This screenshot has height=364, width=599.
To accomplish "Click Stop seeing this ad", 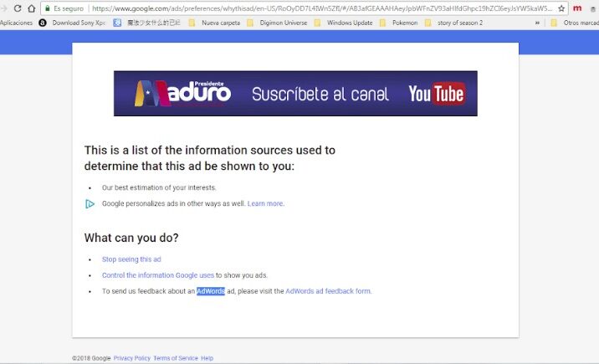I will (x=131, y=259).
